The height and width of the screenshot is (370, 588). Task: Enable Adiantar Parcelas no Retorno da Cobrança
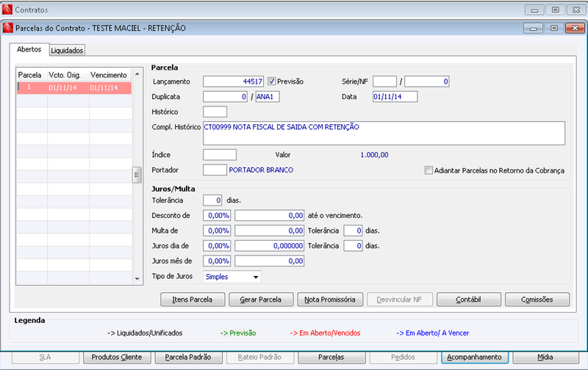[429, 170]
